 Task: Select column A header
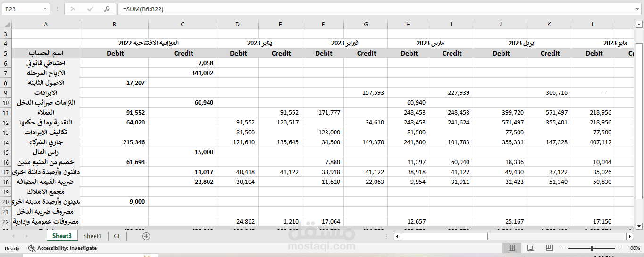click(x=46, y=24)
